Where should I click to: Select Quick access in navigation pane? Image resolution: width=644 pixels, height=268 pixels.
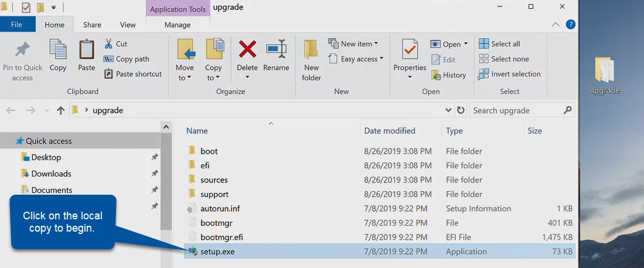click(x=80, y=141)
